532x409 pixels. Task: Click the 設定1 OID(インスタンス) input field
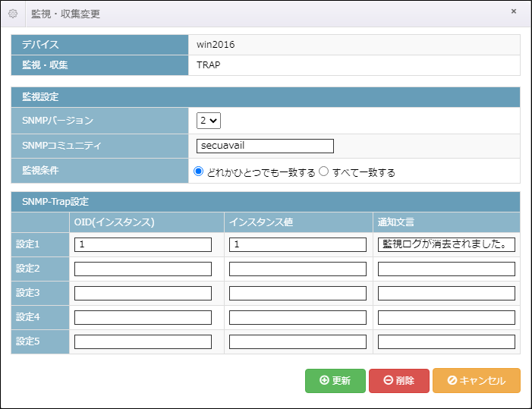pyautogui.click(x=143, y=244)
